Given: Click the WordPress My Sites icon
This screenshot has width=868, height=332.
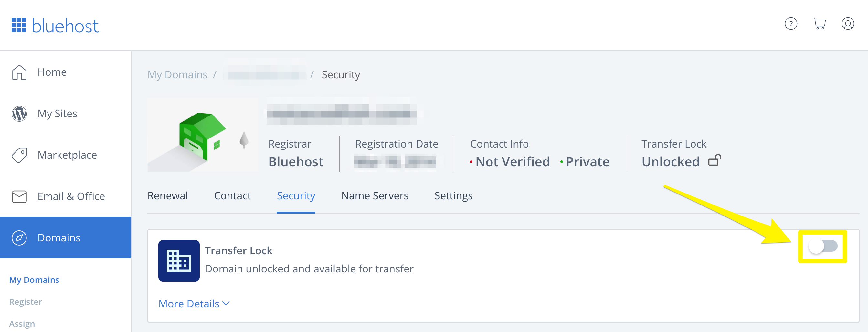Looking at the screenshot, I should tap(19, 114).
